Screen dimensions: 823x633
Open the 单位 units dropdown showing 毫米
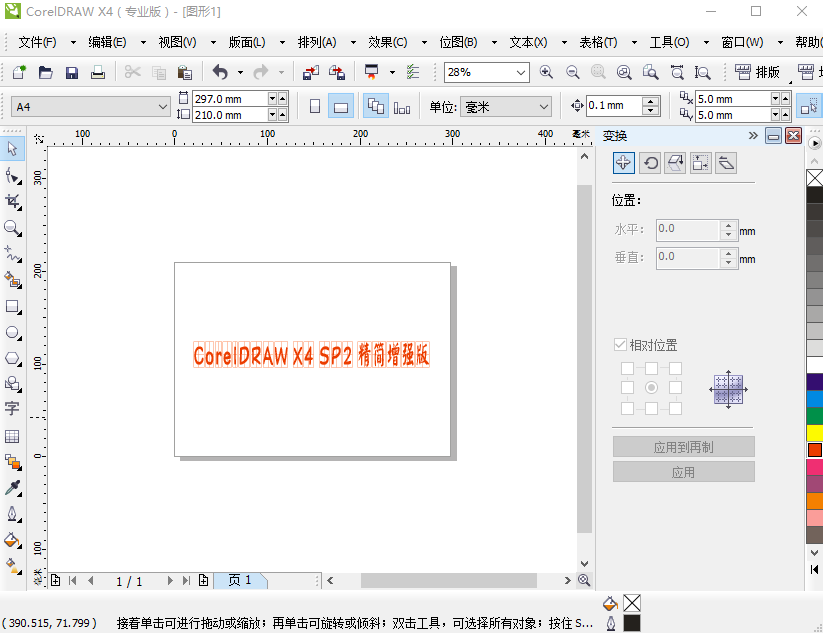pos(544,107)
